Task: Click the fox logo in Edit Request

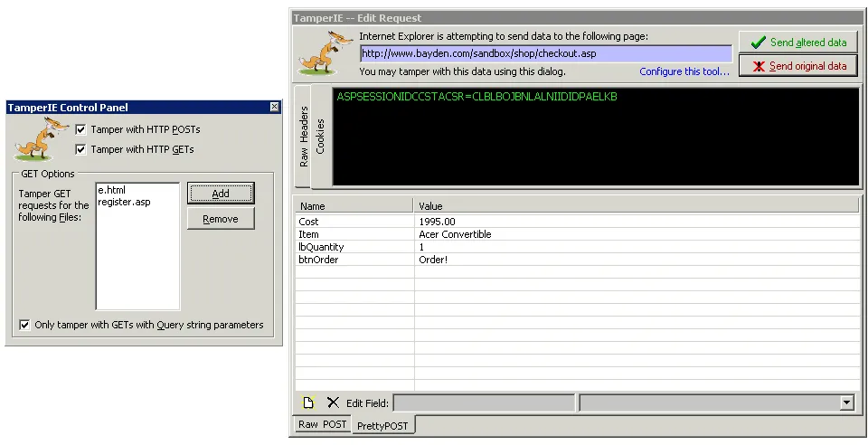Action: coord(317,53)
